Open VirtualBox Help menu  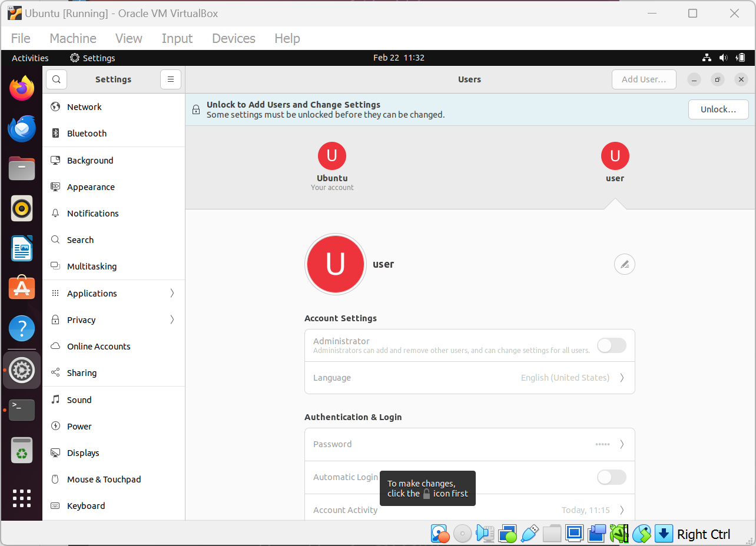287,38
